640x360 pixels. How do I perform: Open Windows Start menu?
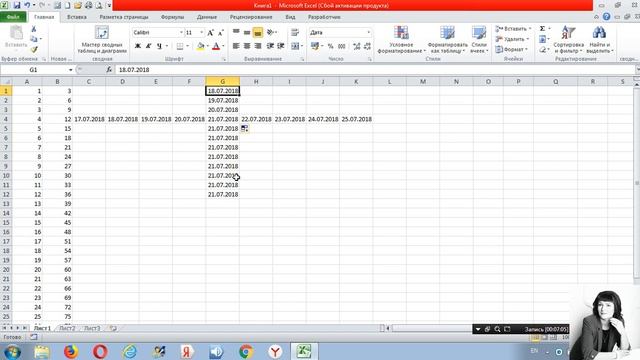tap(12, 351)
